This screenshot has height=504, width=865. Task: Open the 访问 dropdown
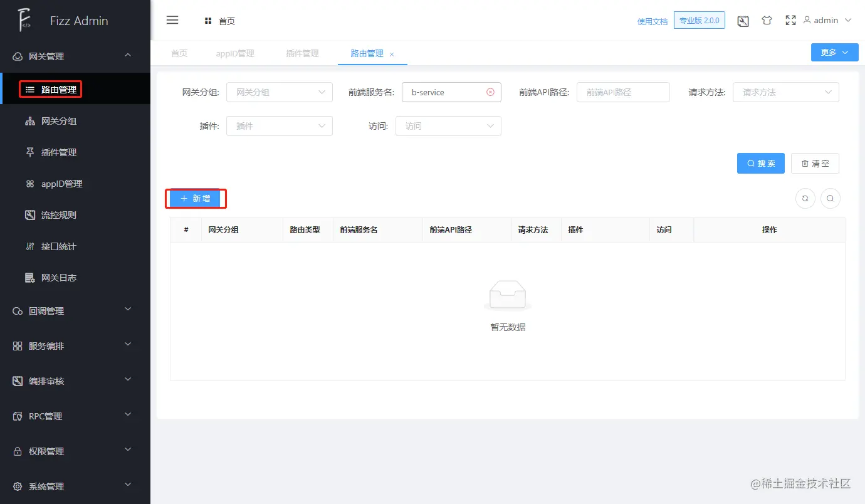[x=448, y=125]
